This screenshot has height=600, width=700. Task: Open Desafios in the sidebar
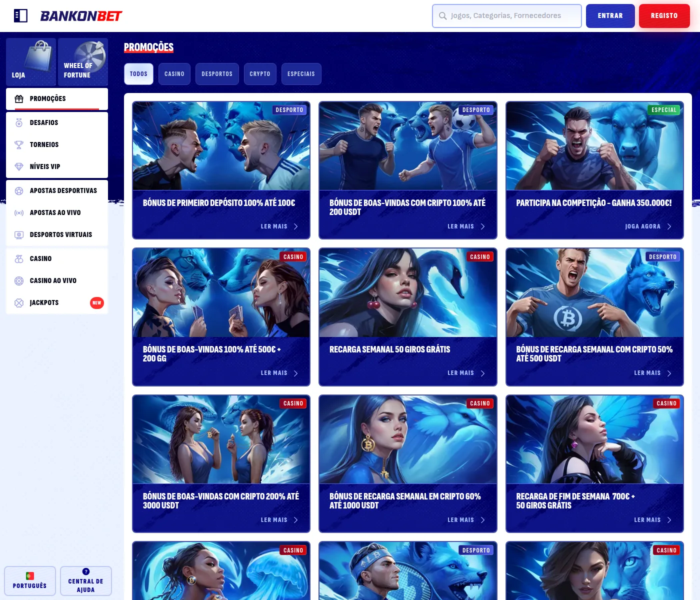(x=57, y=122)
